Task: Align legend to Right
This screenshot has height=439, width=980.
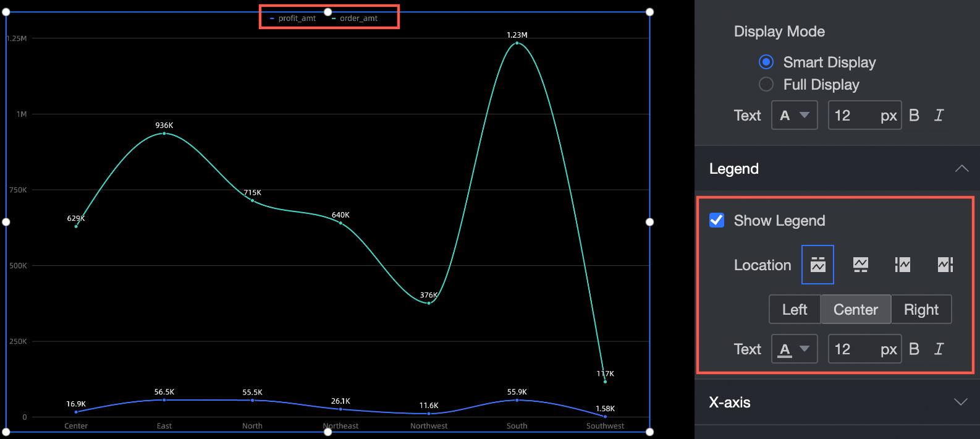Action: 921,309
